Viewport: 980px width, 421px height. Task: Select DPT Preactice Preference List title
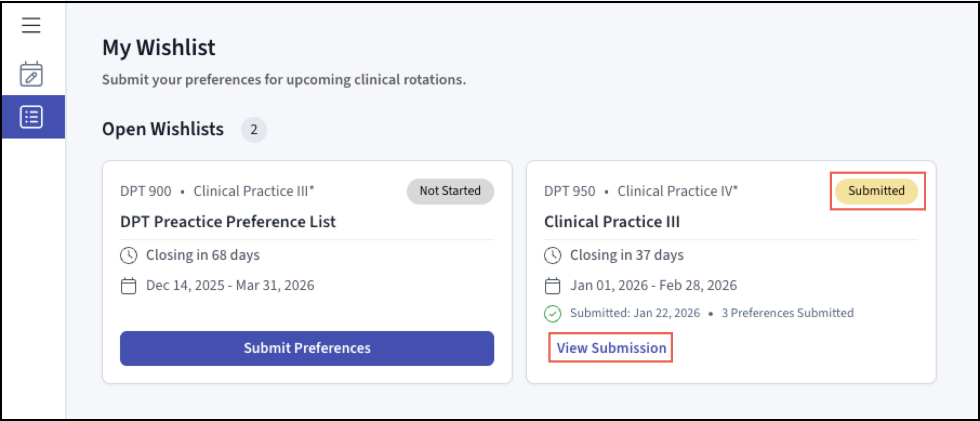click(228, 222)
